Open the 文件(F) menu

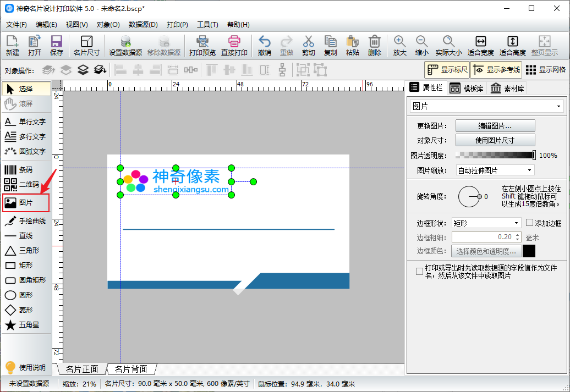17,25
